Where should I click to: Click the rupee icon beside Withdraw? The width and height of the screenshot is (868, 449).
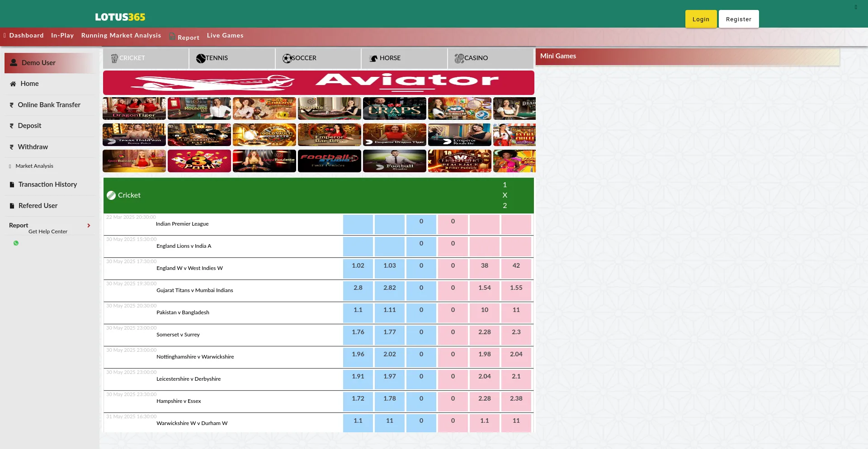(x=12, y=147)
